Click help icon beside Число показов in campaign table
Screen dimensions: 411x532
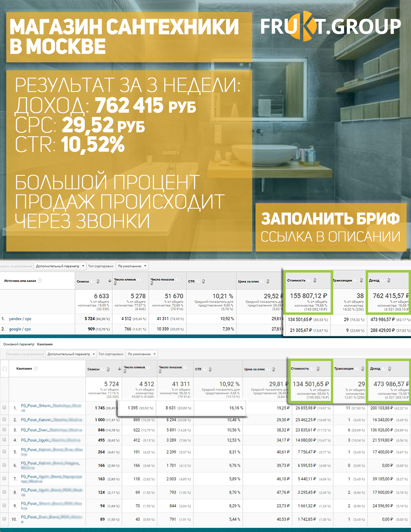click(185, 367)
